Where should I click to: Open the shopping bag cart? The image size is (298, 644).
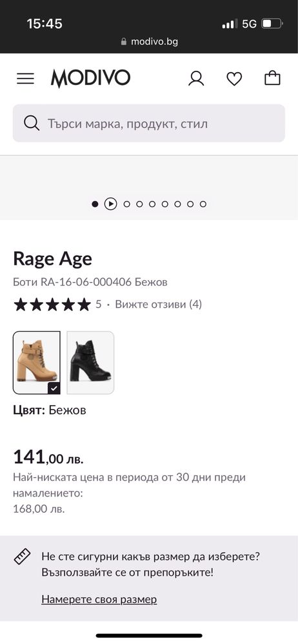click(x=272, y=78)
